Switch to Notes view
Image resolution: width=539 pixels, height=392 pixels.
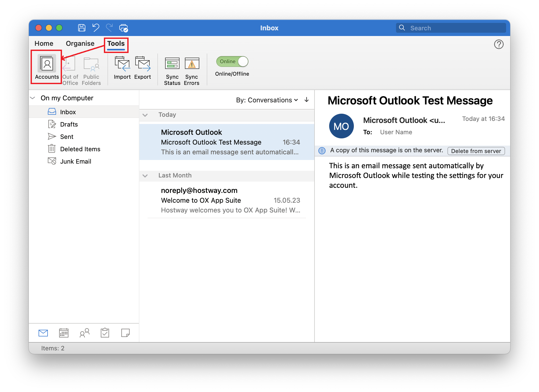pos(125,333)
